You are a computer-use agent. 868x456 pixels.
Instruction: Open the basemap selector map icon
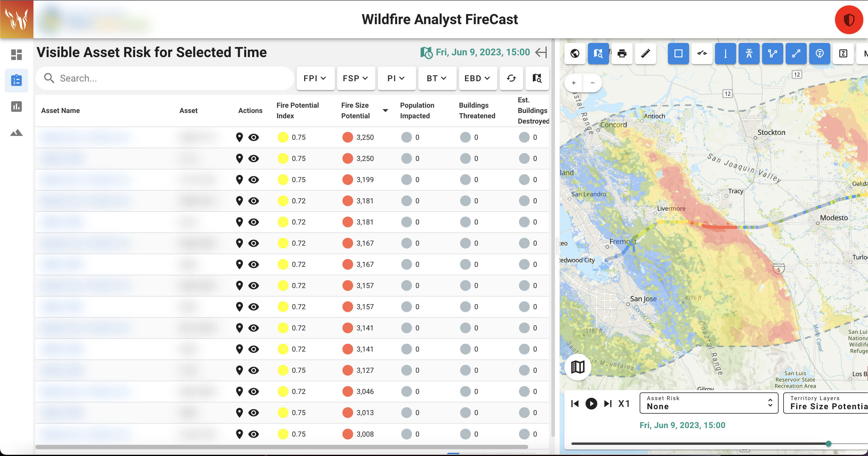tap(578, 367)
